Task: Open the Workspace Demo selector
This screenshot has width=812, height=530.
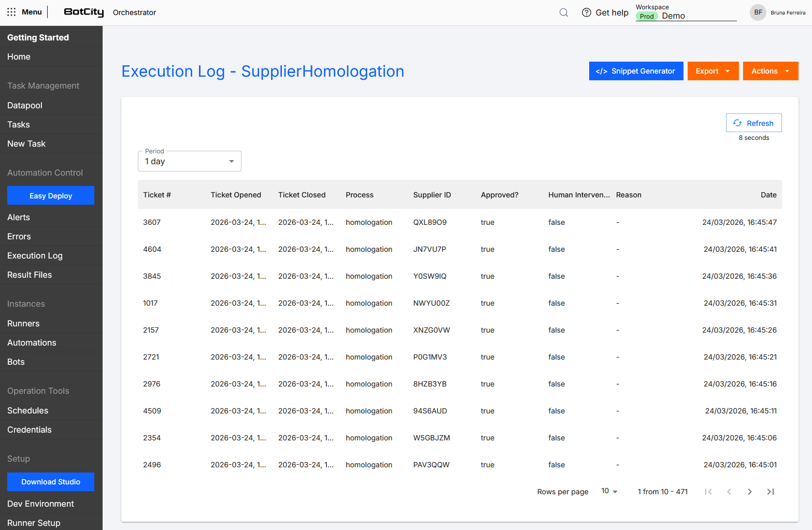Action: 686,16
